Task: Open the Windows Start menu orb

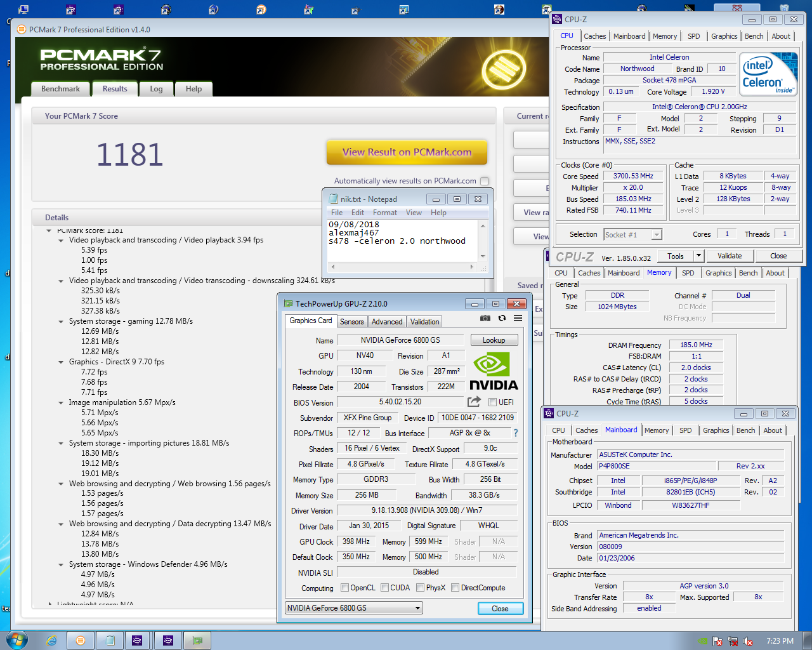Action: 16,640
